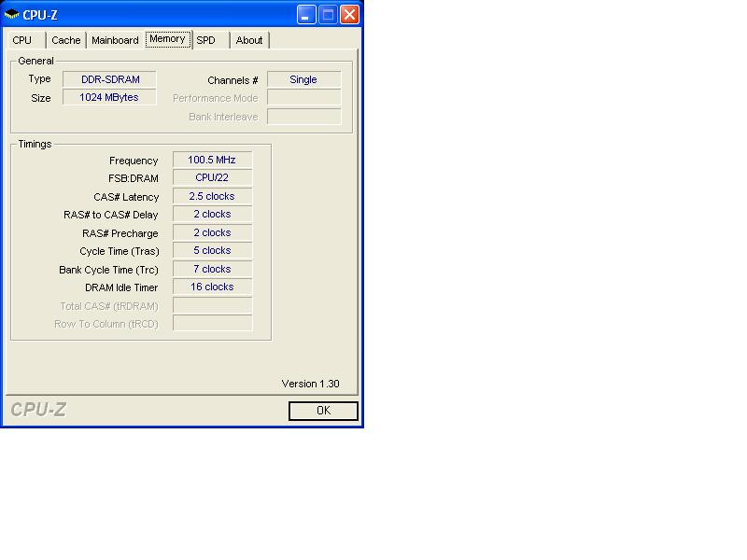The image size is (747, 560).
Task: Select the 16 clocks idle timer value
Action: pos(213,287)
